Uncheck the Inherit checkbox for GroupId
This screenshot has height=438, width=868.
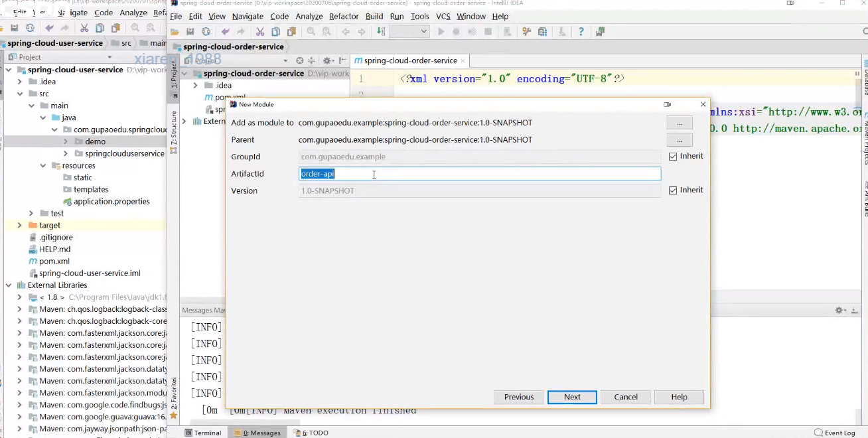pos(673,157)
